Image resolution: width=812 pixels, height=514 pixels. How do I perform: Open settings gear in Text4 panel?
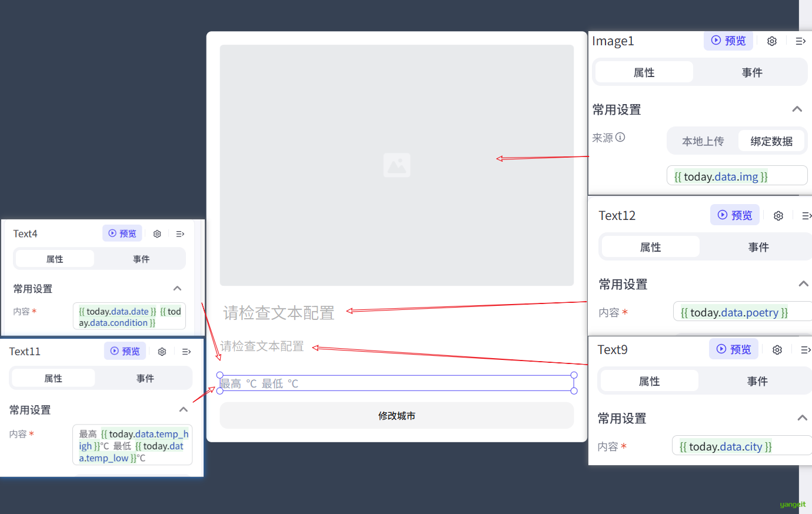[x=157, y=234]
